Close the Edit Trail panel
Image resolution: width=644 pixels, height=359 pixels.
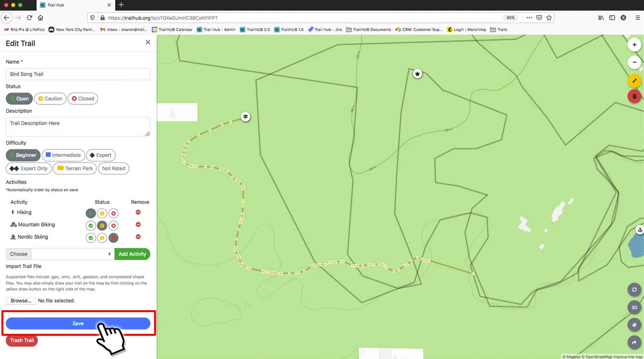[x=148, y=43]
